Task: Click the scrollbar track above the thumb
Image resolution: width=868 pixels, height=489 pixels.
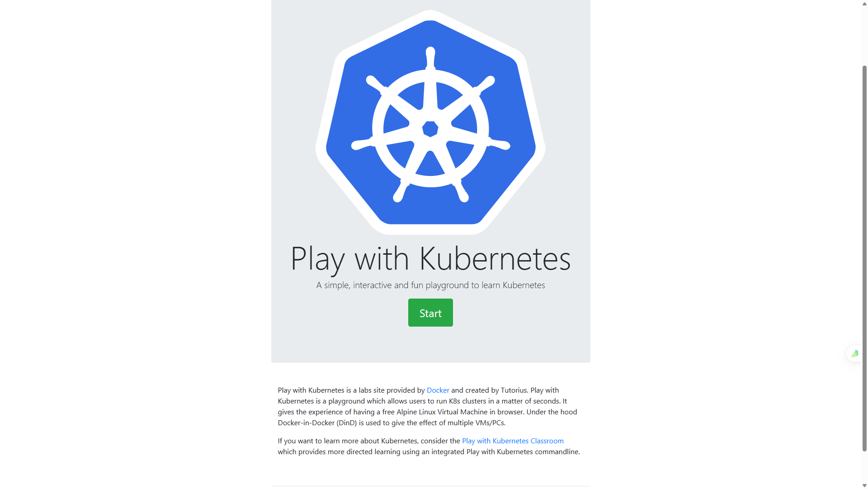Action: [864, 36]
